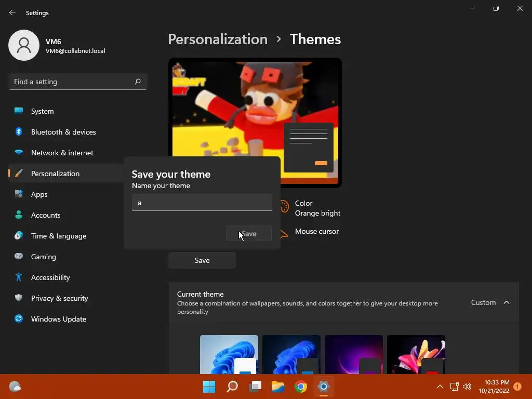Click the Windows Update refresh icon
Image resolution: width=532 pixels, height=399 pixels.
click(x=19, y=318)
